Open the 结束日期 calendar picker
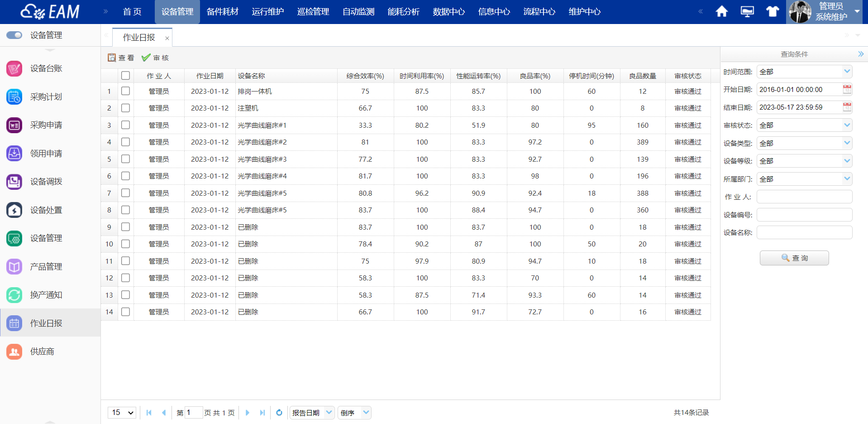Viewport: 868px width, 424px height. click(847, 107)
